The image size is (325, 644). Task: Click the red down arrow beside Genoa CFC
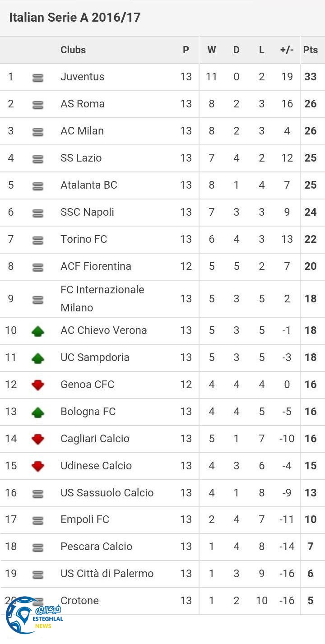tap(38, 385)
